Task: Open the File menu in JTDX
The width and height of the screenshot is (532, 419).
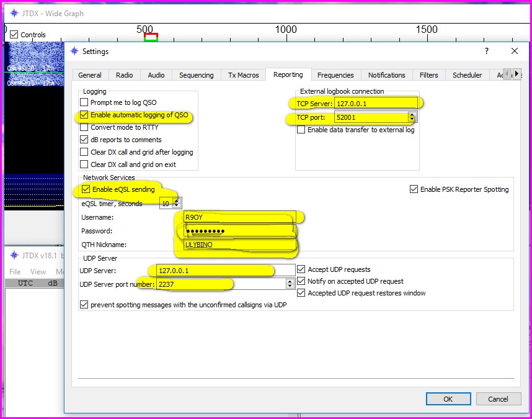Action: tap(15, 271)
